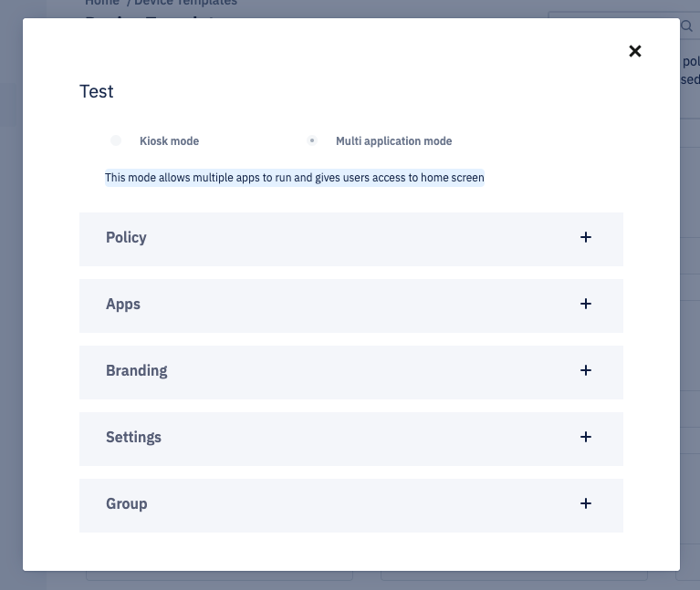Select the Kiosk mode radio button
700x590 pixels.
(x=116, y=140)
